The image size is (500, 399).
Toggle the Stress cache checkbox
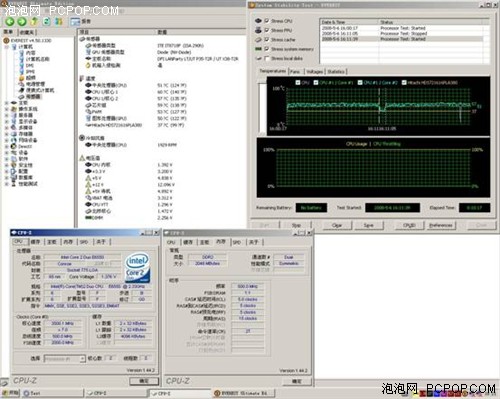[267, 39]
